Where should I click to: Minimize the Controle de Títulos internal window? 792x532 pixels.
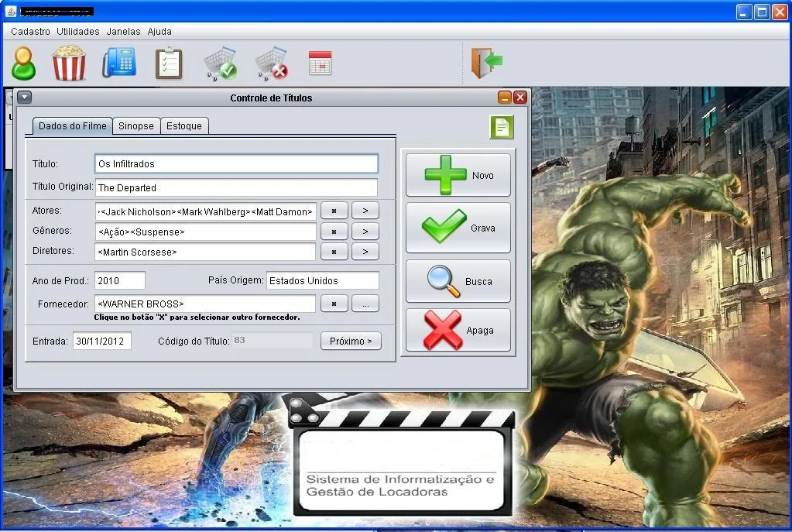pos(505,97)
